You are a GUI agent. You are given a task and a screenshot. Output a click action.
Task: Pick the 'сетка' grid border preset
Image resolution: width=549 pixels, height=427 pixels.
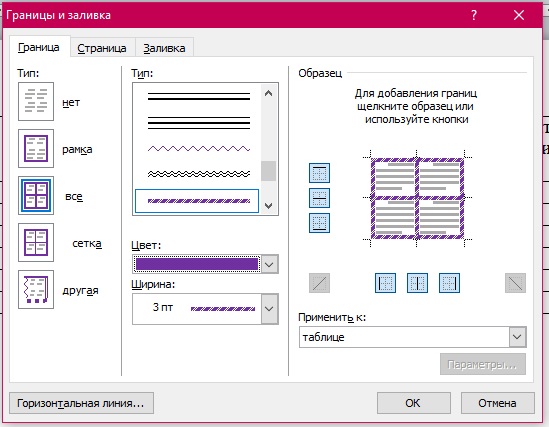click(36, 242)
